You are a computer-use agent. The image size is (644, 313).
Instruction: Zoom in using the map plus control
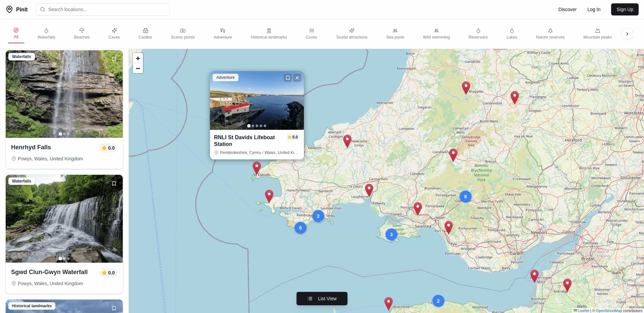coord(138,58)
